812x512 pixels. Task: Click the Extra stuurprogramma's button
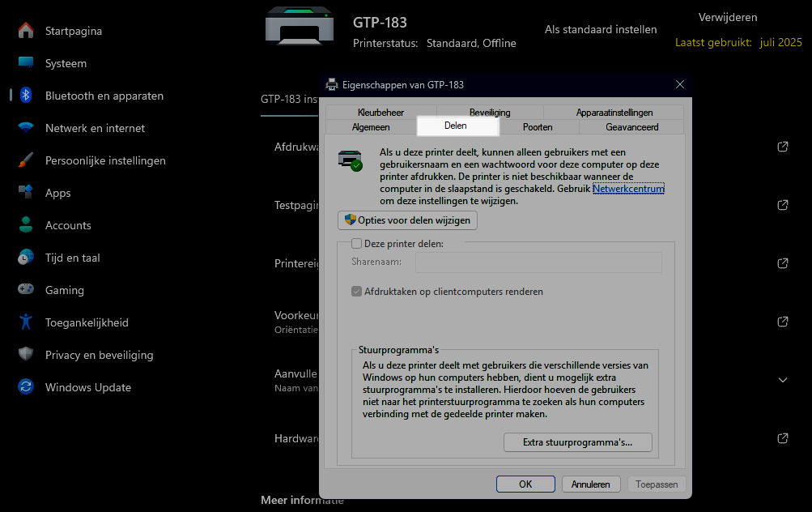(577, 442)
